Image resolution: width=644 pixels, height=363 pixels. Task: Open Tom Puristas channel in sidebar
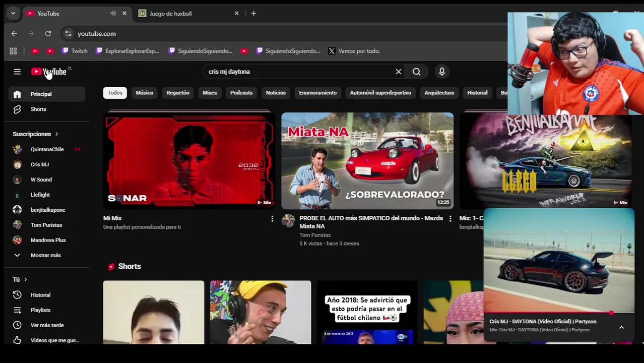coord(47,225)
